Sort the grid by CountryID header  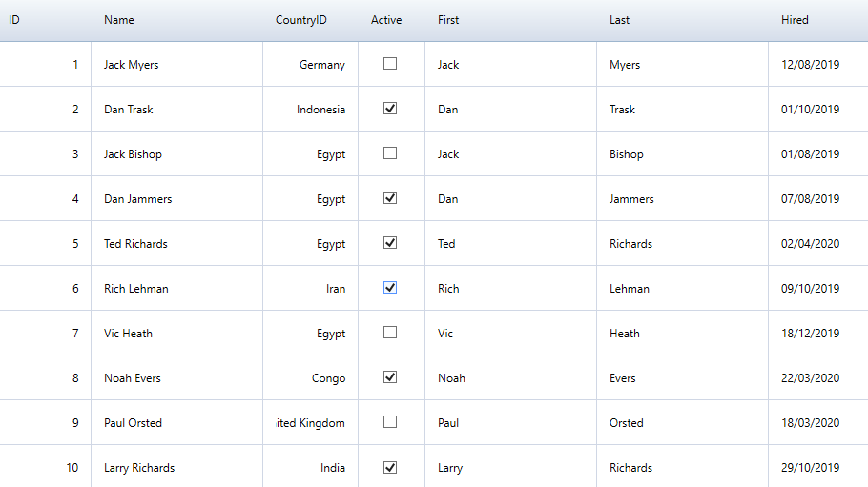coord(301,20)
